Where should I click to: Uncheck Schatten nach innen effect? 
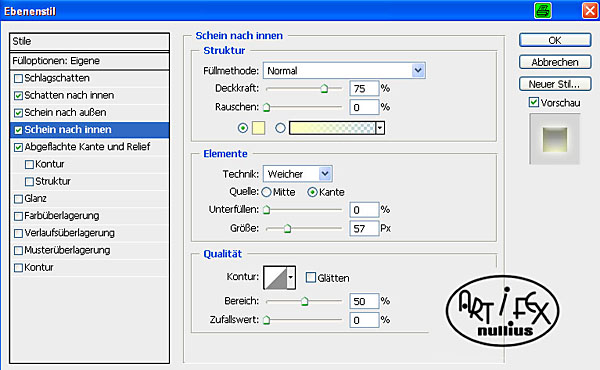[x=18, y=96]
